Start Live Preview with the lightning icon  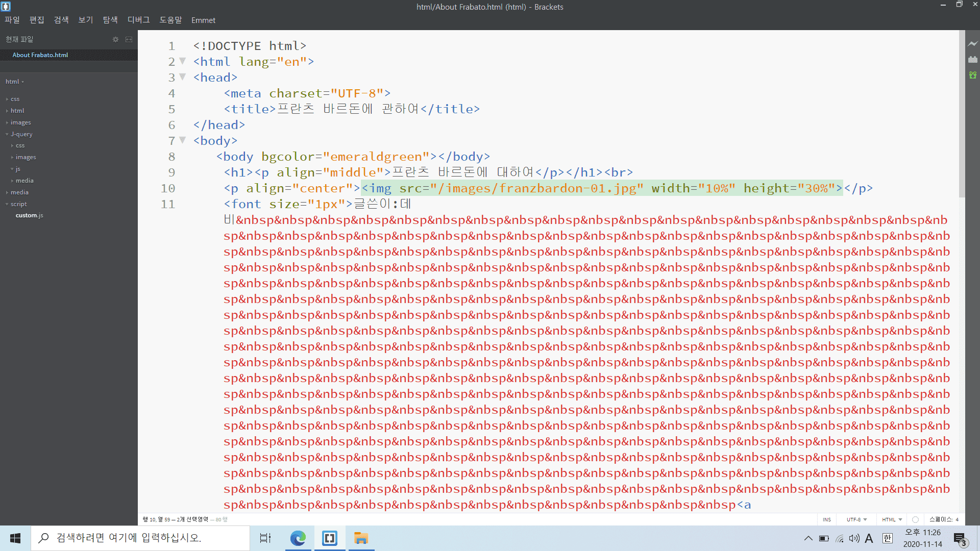(972, 44)
